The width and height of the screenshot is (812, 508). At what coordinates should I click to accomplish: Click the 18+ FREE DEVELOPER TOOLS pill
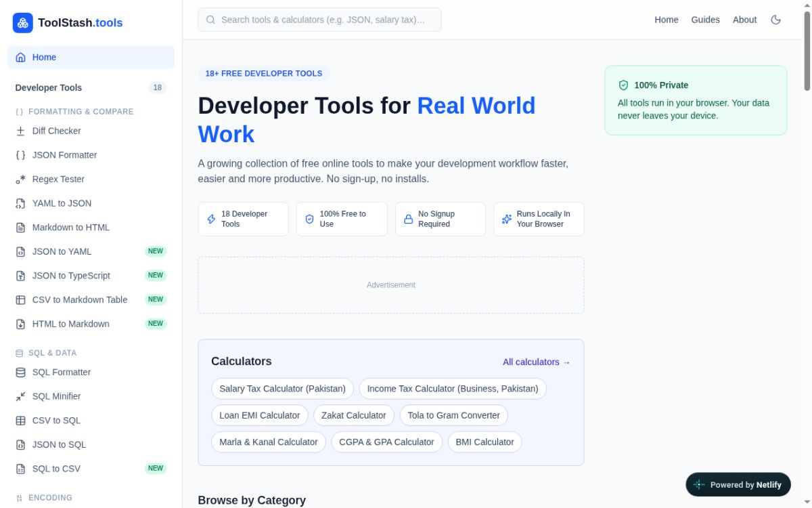pos(264,73)
